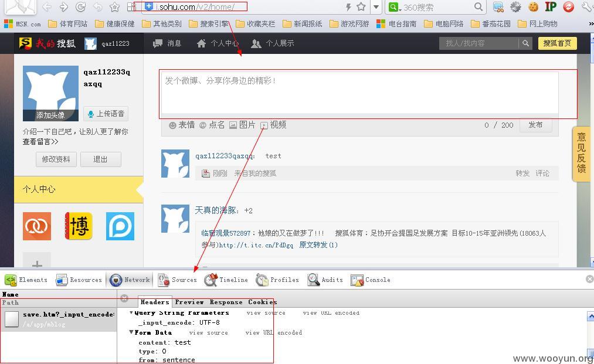Click the favorites star beside undo arrow
Image resolution: width=594 pixels, height=364 pixels.
[115, 7]
